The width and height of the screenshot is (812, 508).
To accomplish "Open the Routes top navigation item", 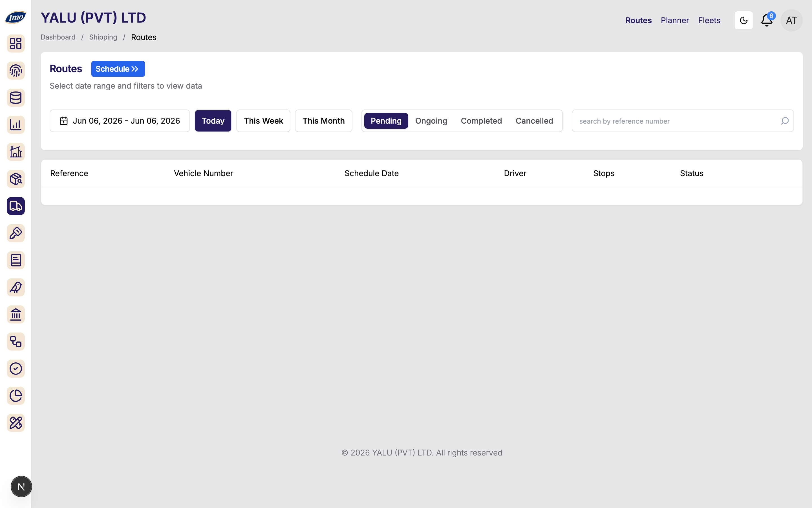I will (639, 21).
